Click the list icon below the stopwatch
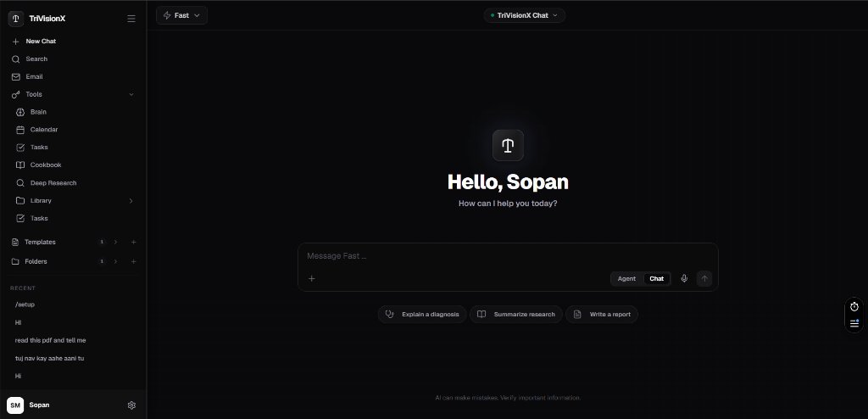The image size is (868, 419). pyautogui.click(x=854, y=324)
